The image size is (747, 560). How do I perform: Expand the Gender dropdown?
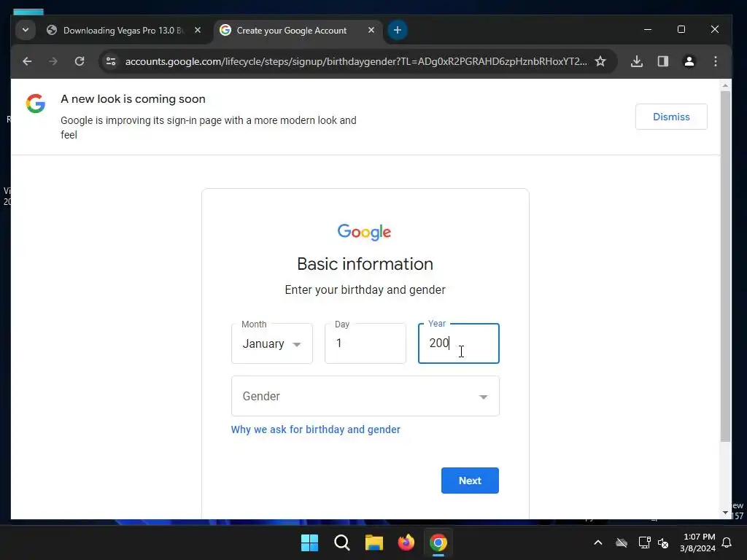365,396
